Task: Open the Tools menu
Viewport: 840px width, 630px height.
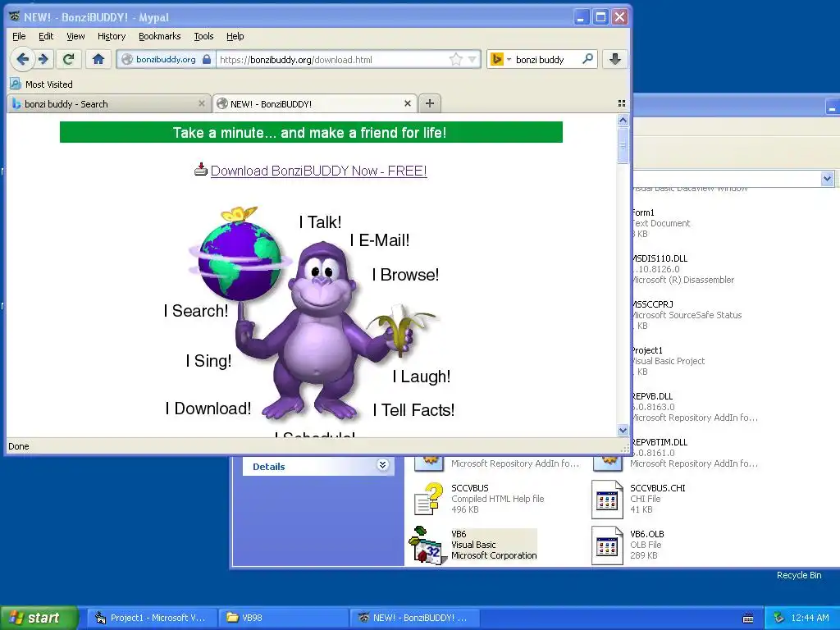Action: (203, 36)
